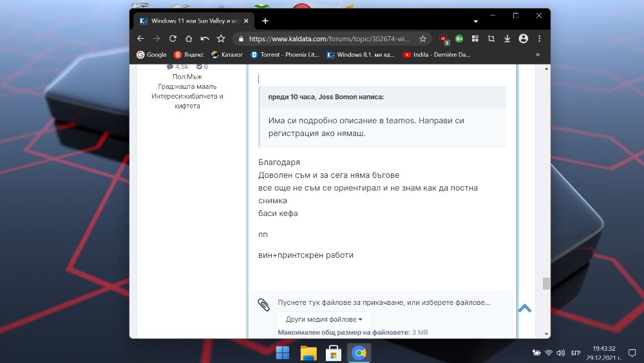Open a new browser tab
The height and width of the screenshot is (363, 644).
(x=265, y=21)
